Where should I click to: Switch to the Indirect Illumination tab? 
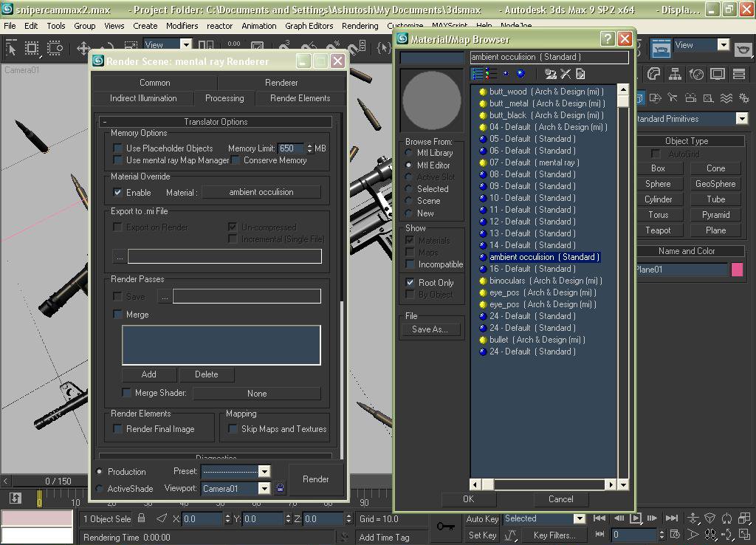pos(143,98)
